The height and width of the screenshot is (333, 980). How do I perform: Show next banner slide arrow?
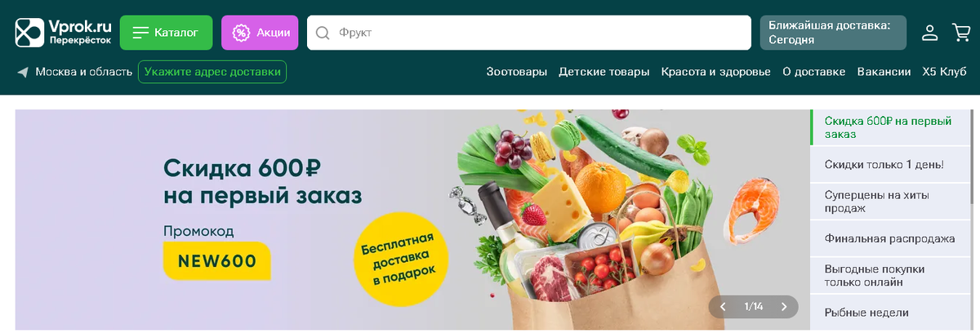tap(784, 307)
